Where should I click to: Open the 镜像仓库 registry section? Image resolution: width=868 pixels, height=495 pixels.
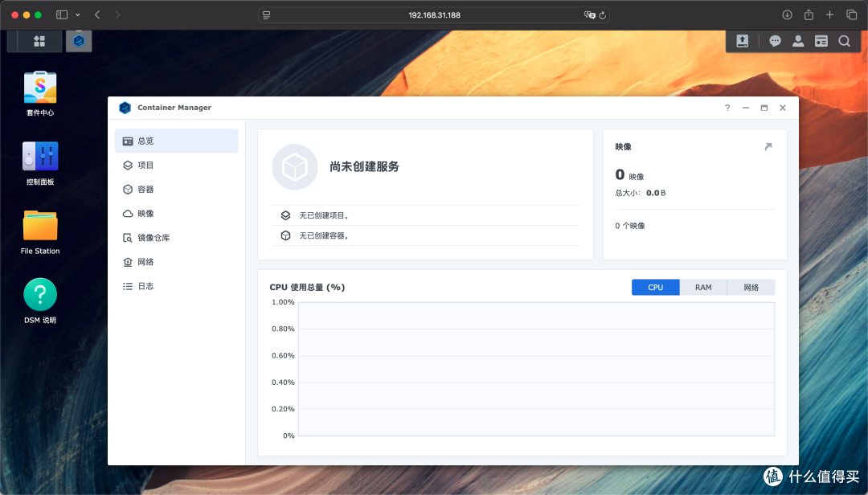[x=153, y=237]
